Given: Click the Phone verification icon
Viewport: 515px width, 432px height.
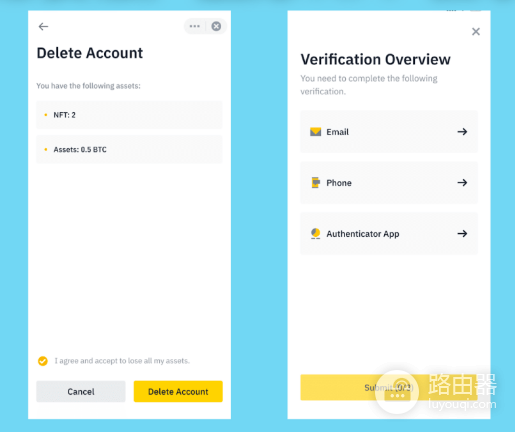Looking at the screenshot, I should coord(315,183).
